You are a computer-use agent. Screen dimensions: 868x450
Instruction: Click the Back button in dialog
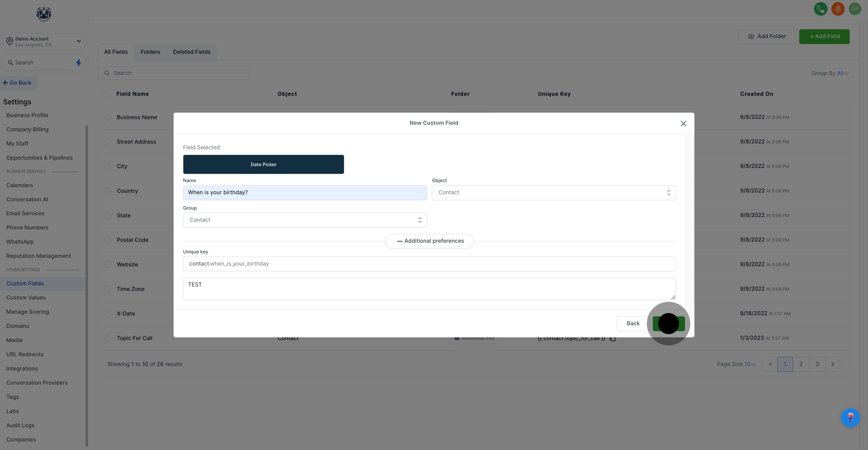coord(632,323)
